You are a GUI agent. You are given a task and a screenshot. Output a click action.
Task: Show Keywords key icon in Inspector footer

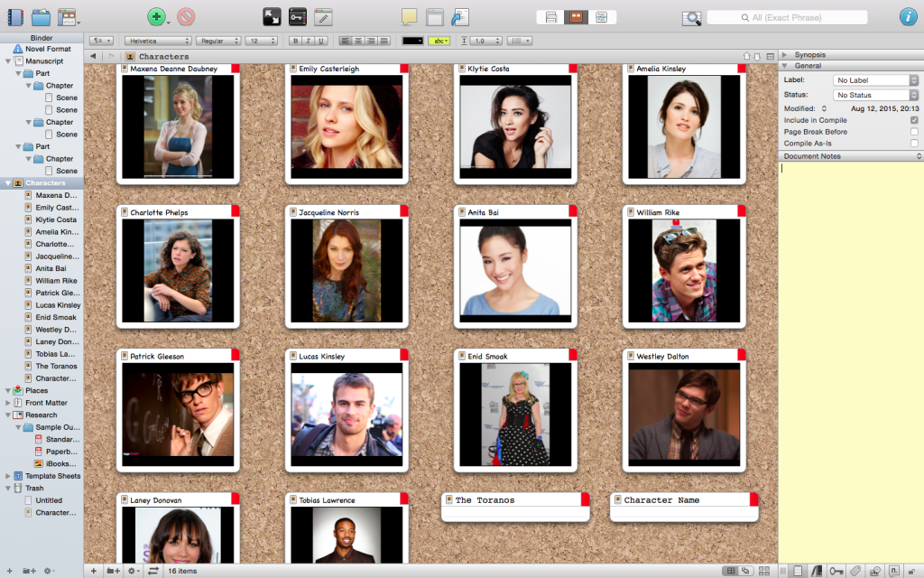[x=836, y=571]
